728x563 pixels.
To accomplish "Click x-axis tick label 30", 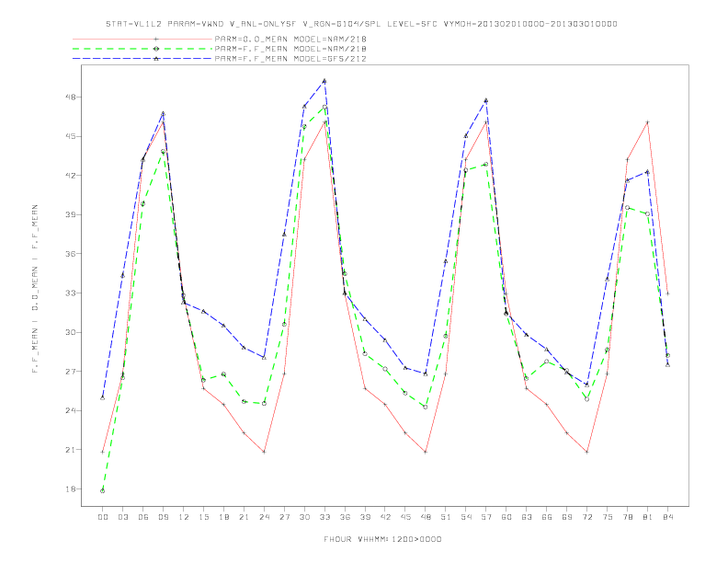I will click(x=304, y=517).
